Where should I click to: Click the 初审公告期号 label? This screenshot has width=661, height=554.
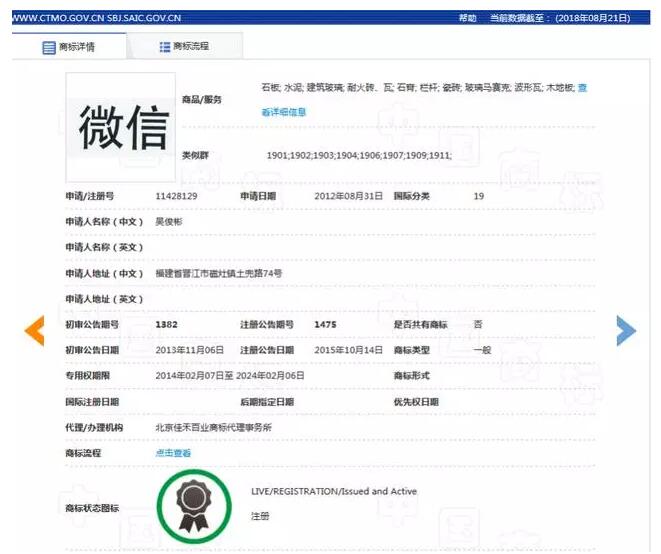point(92,325)
